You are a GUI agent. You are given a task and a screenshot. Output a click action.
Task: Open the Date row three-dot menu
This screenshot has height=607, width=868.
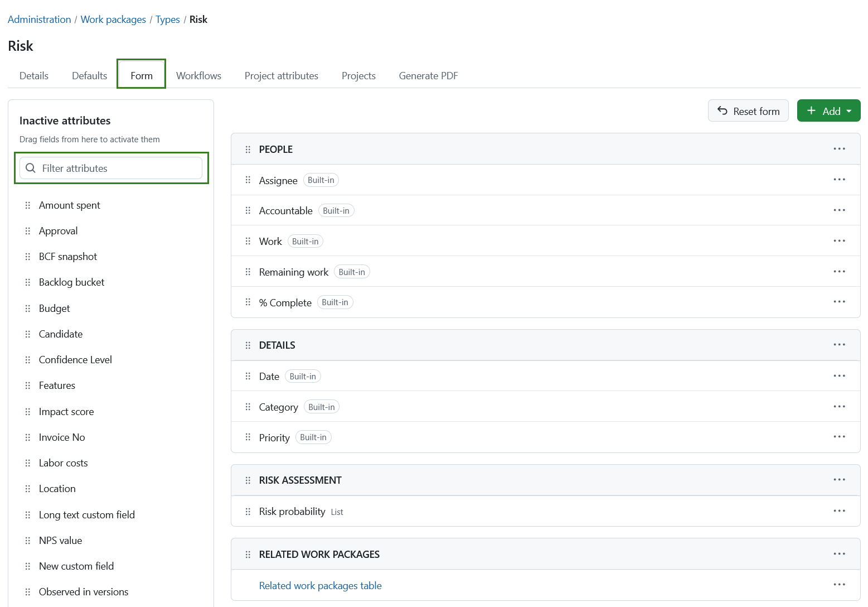pyautogui.click(x=839, y=376)
